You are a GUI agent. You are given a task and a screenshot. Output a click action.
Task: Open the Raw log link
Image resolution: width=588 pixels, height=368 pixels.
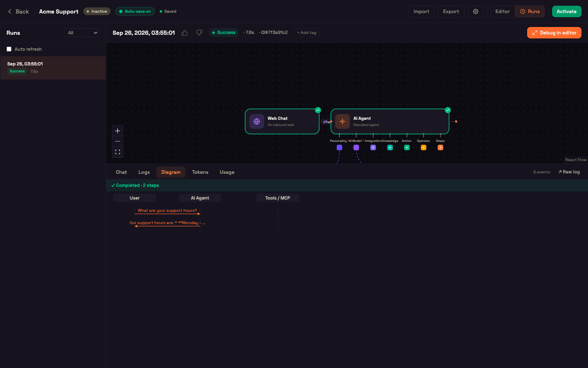(569, 172)
